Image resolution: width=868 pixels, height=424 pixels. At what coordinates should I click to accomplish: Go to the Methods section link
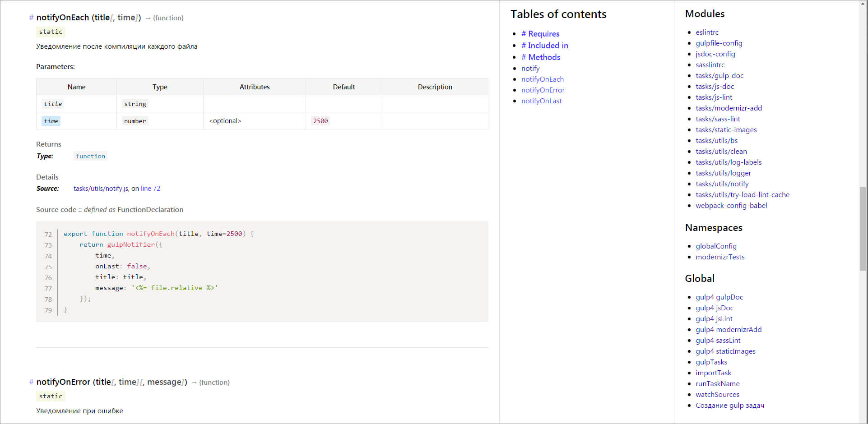click(541, 57)
